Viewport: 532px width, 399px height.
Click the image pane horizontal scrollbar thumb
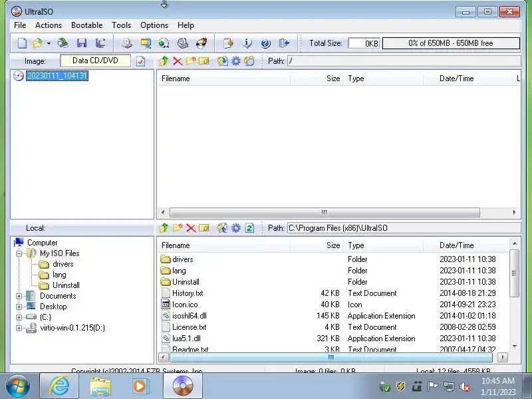pyautogui.click(x=325, y=212)
